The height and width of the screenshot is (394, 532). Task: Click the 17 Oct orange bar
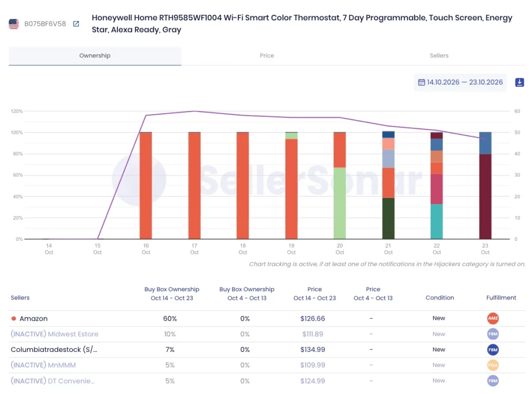(x=194, y=185)
